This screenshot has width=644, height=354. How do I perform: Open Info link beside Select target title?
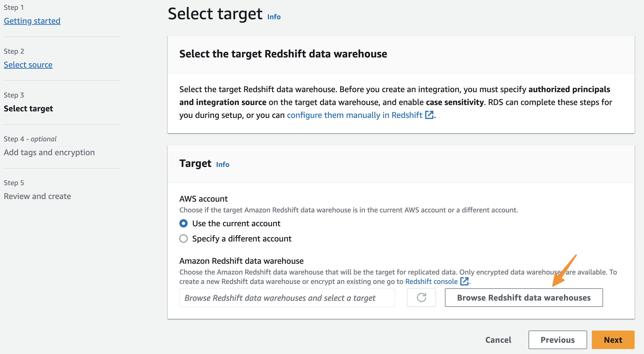click(x=274, y=17)
